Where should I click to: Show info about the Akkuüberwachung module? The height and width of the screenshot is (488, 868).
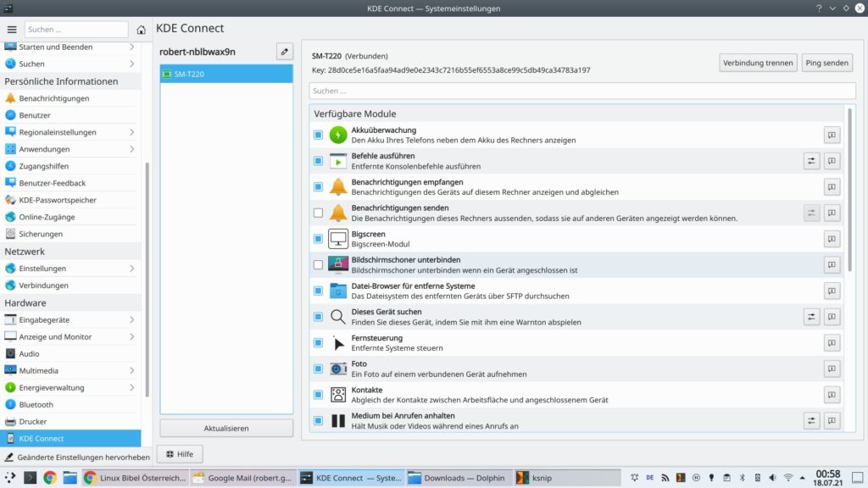click(832, 135)
